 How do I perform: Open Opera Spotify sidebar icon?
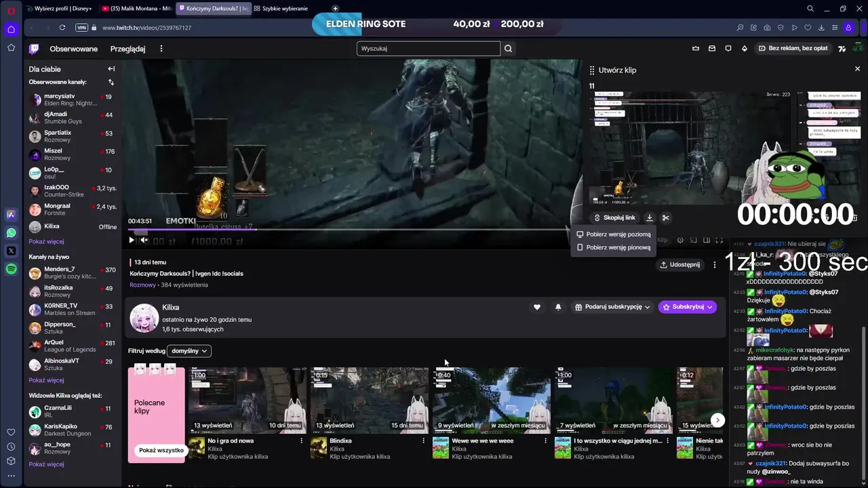(11, 269)
